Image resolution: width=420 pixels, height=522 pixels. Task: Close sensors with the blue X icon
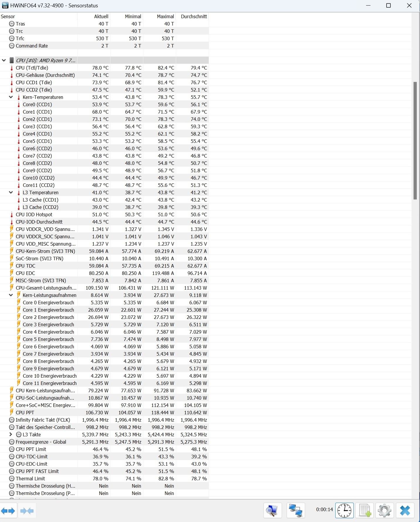[405, 511]
